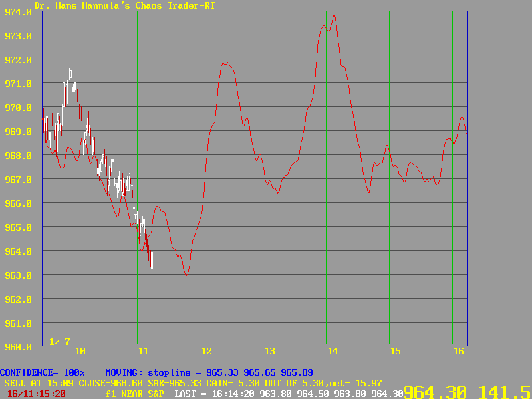Click the f1 NEAR S&P label
This screenshot has width=532, height=399.
click(135, 394)
